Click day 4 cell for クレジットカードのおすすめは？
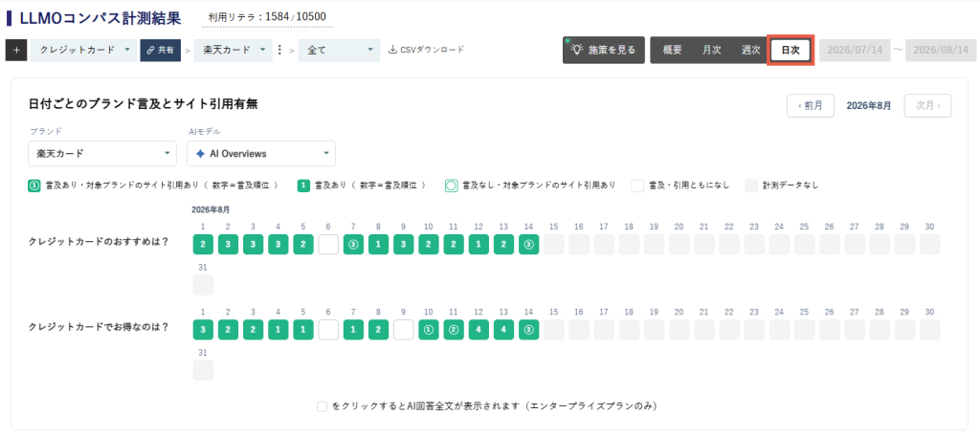This screenshot has width=980, height=436. click(278, 244)
